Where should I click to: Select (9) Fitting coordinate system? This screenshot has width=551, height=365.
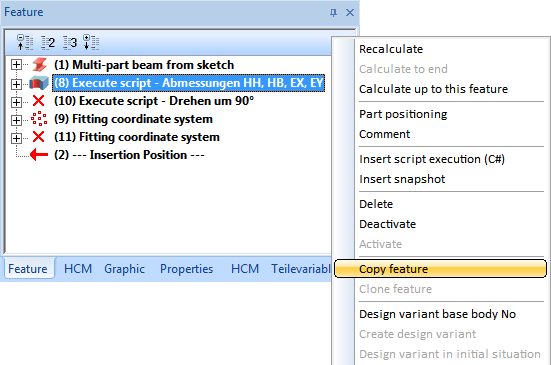pos(134,119)
